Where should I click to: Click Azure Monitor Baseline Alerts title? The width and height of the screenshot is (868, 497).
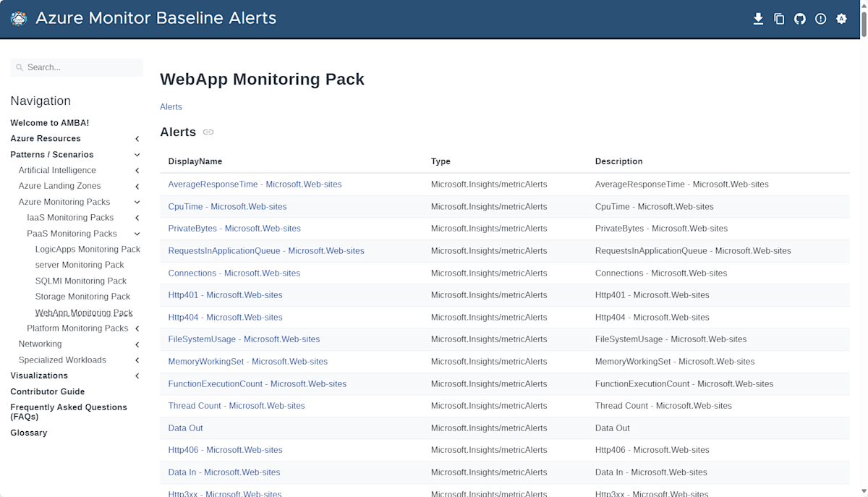[x=156, y=18]
